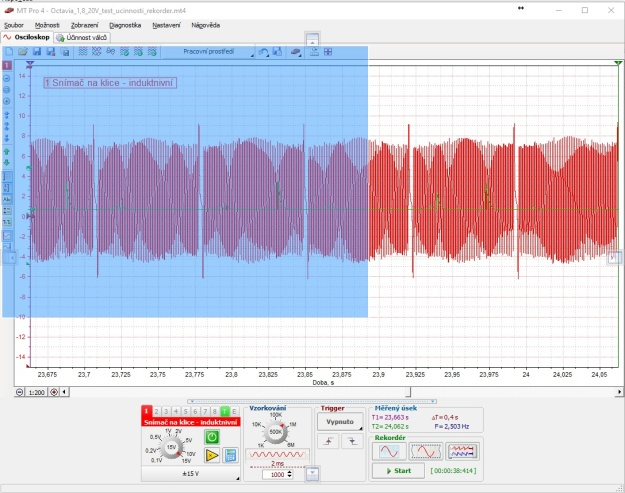
Task: Toggle the green channel power button
Action: pos(212,437)
